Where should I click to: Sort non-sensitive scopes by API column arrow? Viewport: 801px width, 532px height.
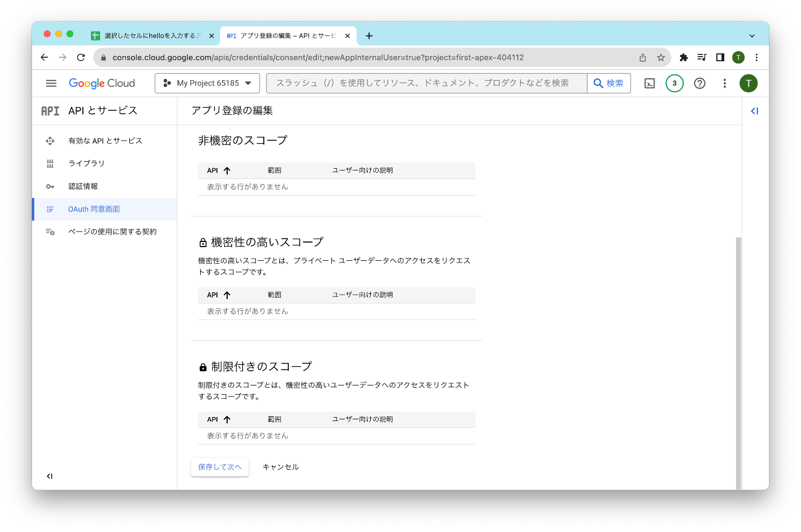click(x=227, y=170)
